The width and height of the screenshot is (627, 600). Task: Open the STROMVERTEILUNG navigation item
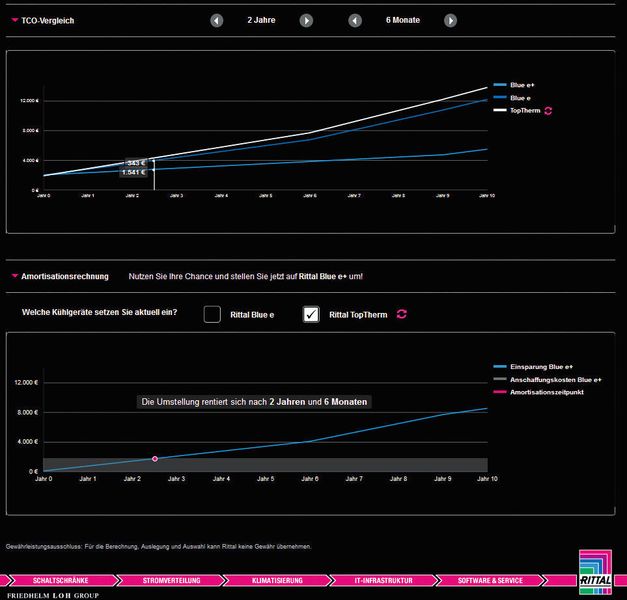click(x=172, y=580)
